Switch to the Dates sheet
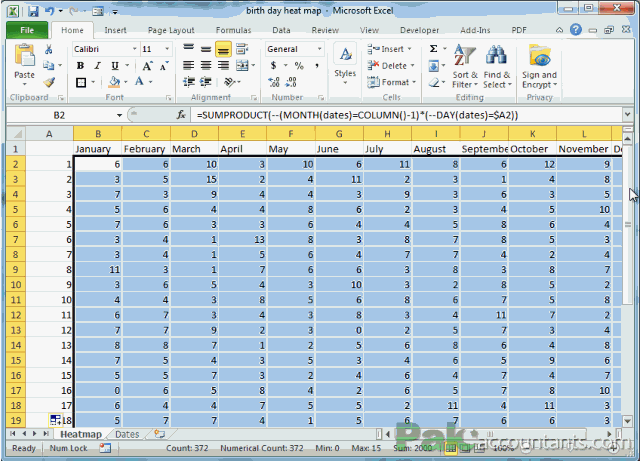 pyautogui.click(x=127, y=434)
